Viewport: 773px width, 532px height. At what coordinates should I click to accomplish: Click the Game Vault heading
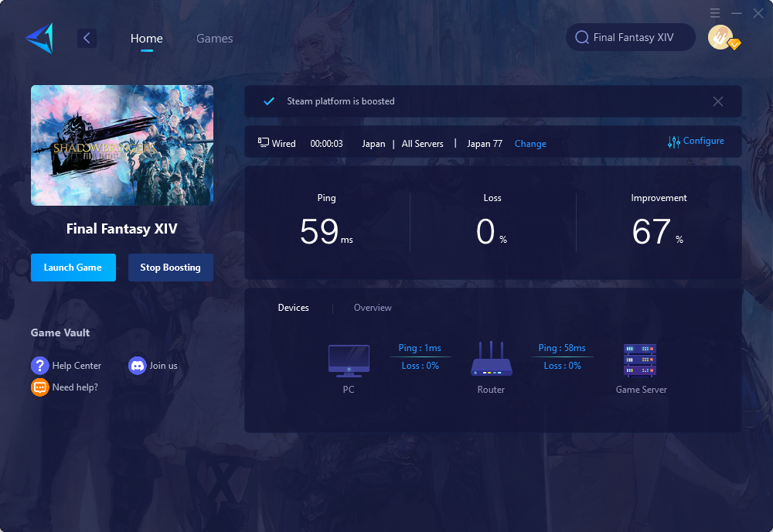[60, 332]
